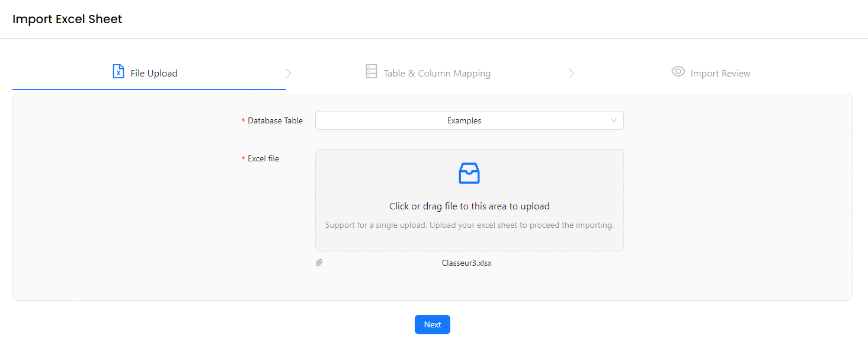Click the Excel file field label
This screenshot has height=347, width=868.
point(263,158)
